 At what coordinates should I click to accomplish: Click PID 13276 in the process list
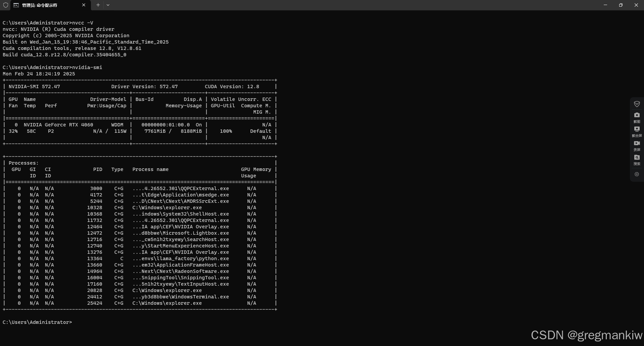pyautogui.click(x=95, y=252)
